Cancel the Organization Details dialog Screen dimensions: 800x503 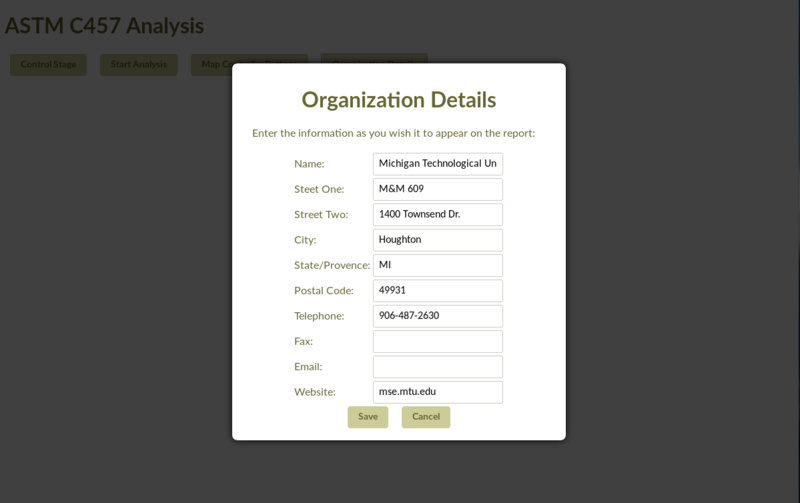[x=426, y=417]
